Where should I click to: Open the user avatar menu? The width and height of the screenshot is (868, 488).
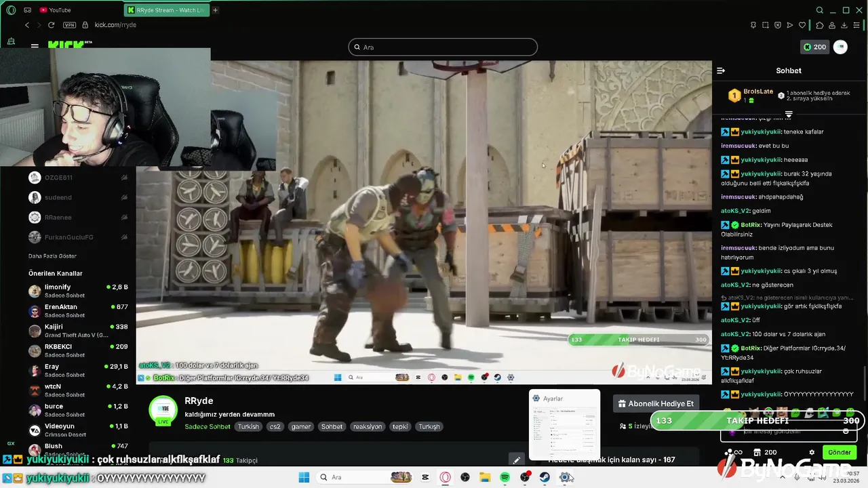(x=840, y=47)
